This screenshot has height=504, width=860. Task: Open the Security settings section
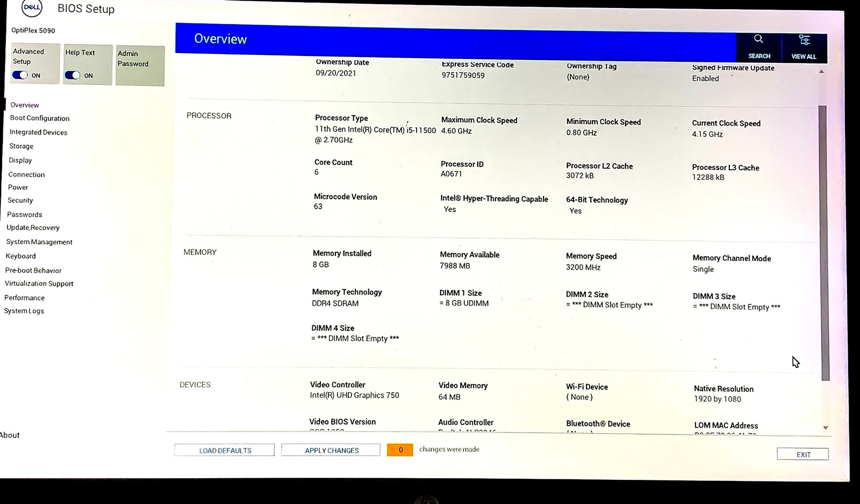pyautogui.click(x=20, y=200)
